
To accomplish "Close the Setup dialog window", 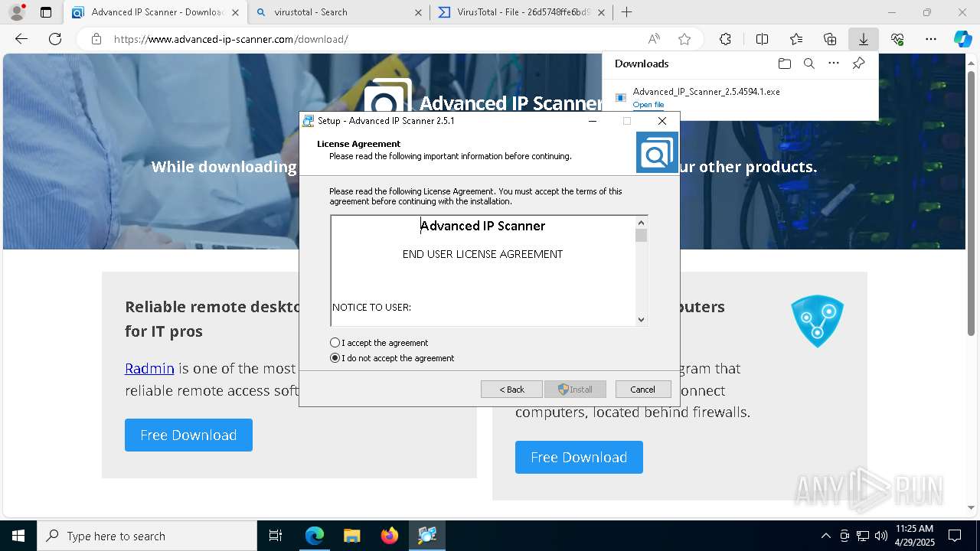I will pyautogui.click(x=662, y=121).
